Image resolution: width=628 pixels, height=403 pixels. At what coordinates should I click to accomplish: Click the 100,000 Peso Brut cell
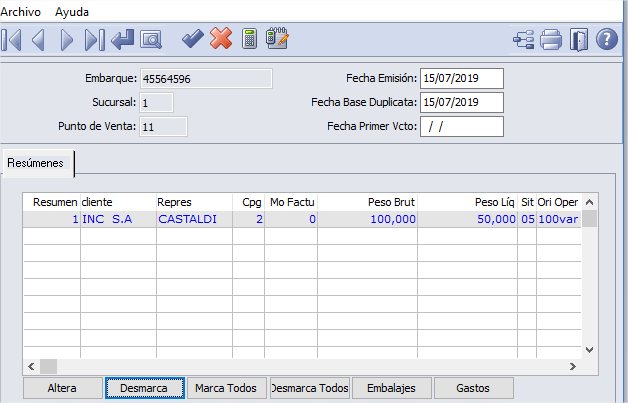point(368,219)
